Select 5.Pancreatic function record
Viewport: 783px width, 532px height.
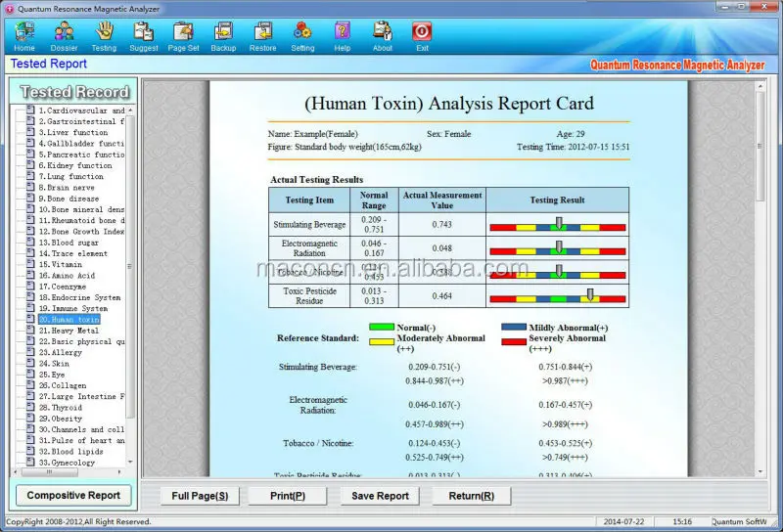point(82,155)
